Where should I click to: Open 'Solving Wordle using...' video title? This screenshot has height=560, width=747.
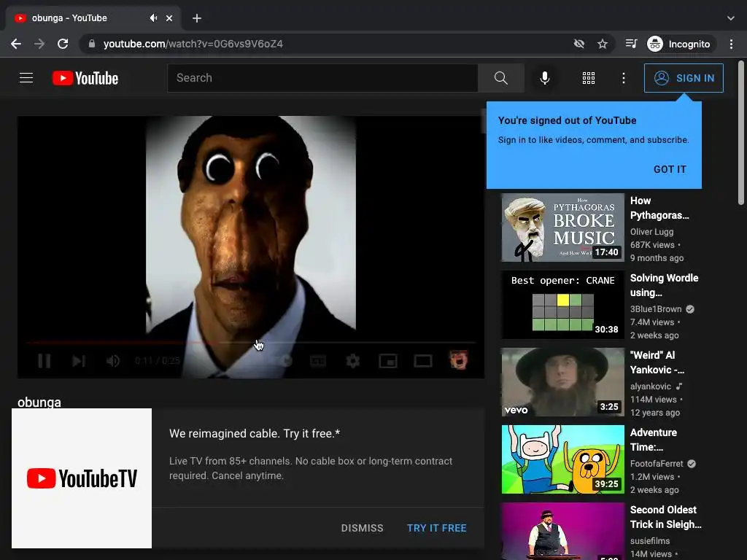tap(664, 285)
